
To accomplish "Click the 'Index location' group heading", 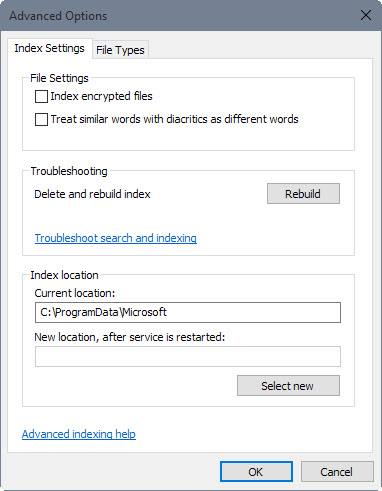I will click(64, 275).
